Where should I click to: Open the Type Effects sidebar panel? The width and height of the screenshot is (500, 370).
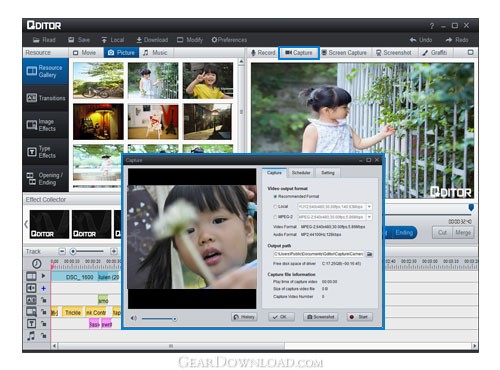pyautogui.click(x=46, y=152)
